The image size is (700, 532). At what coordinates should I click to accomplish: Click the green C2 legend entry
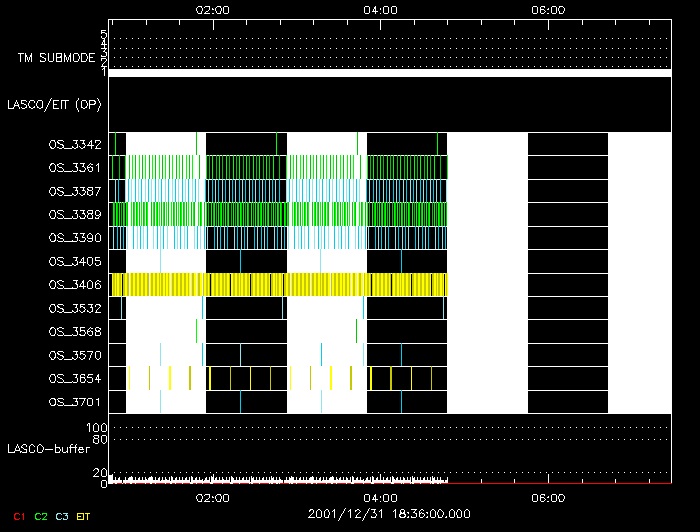[41, 516]
